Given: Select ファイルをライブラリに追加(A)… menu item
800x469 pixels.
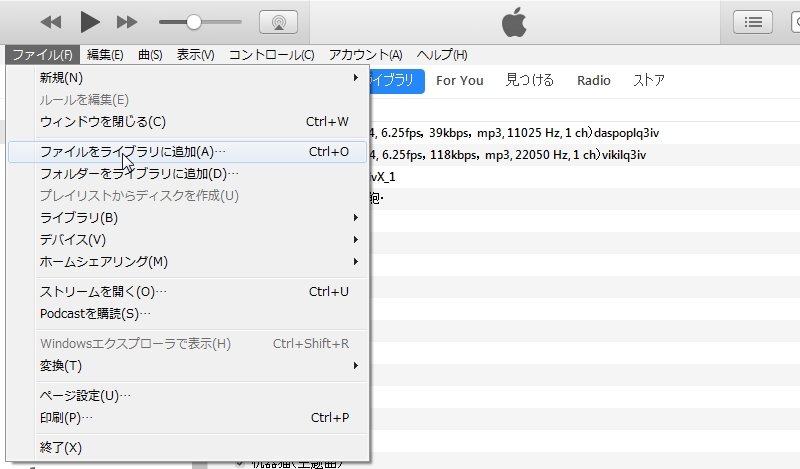Looking at the screenshot, I should 187,152.
